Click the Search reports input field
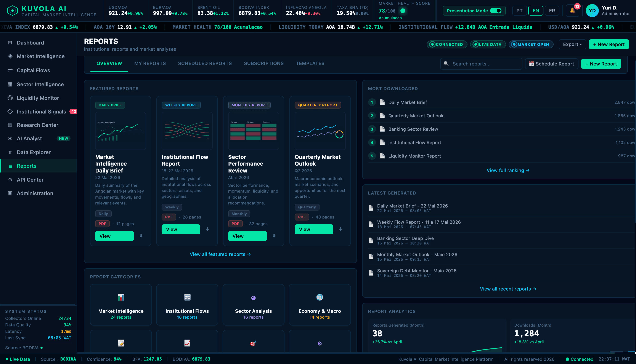Screen dimensions: 636x364 [x=481, y=64]
